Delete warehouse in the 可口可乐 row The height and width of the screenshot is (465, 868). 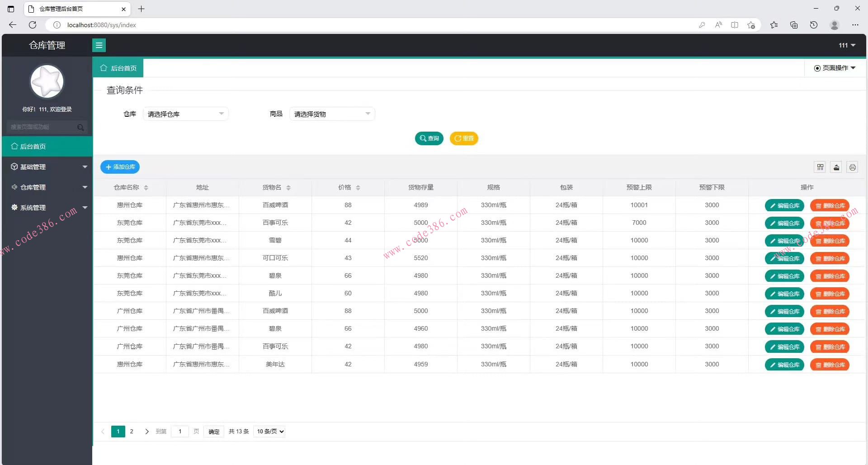[x=830, y=259]
